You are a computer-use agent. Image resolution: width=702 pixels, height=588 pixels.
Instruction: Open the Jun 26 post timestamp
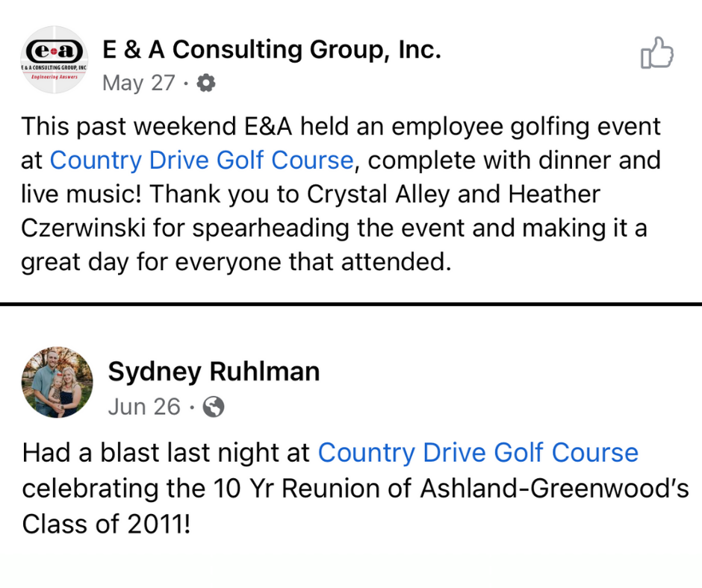click(x=144, y=407)
